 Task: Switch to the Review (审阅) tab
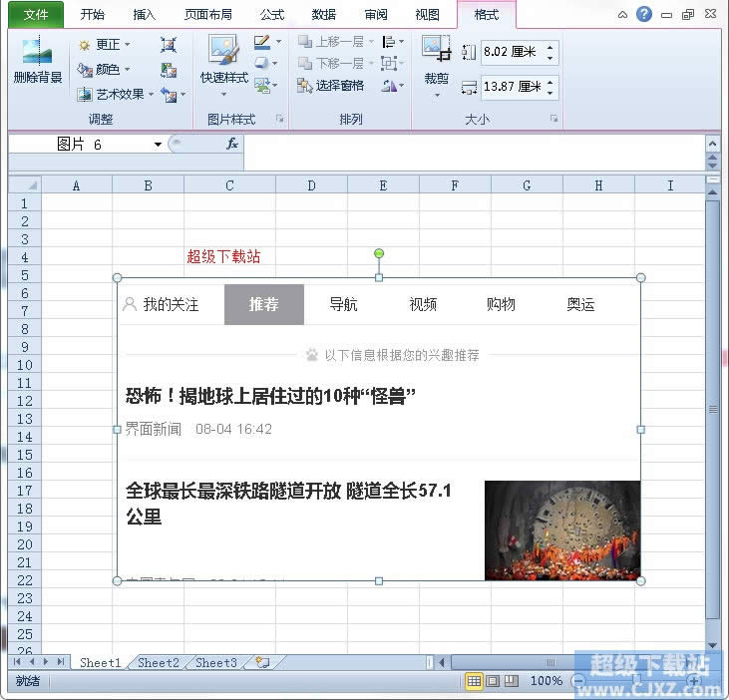[x=376, y=14]
